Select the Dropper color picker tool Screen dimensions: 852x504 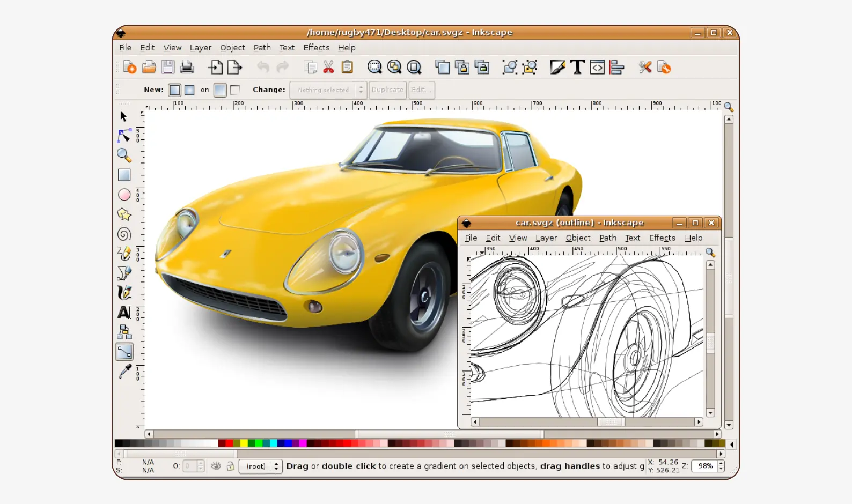pyautogui.click(x=124, y=371)
